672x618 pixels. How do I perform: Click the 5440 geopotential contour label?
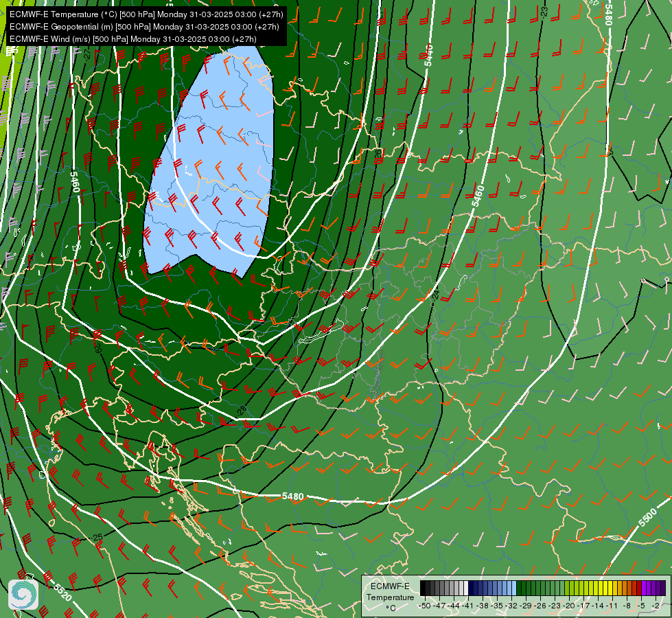pos(428,56)
